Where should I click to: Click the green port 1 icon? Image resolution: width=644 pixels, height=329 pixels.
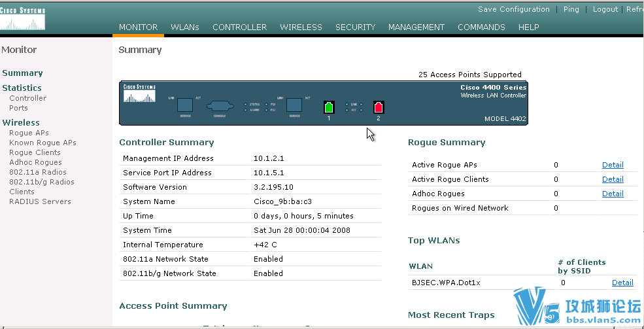[329, 107]
